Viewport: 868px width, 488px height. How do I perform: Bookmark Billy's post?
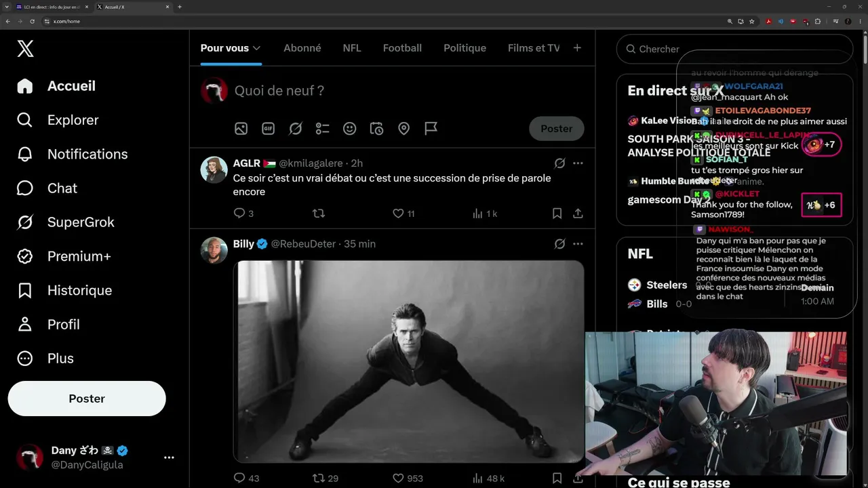pos(557,478)
